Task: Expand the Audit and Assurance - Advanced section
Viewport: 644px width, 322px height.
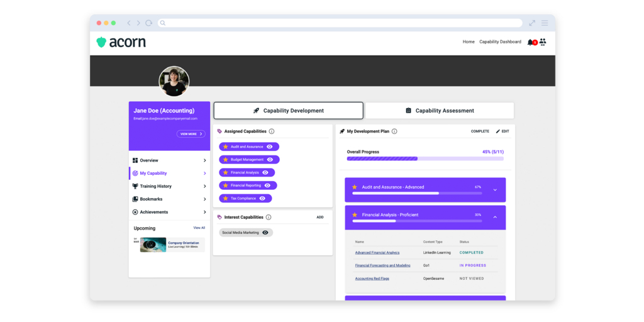Action: click(x=495, y=190)
